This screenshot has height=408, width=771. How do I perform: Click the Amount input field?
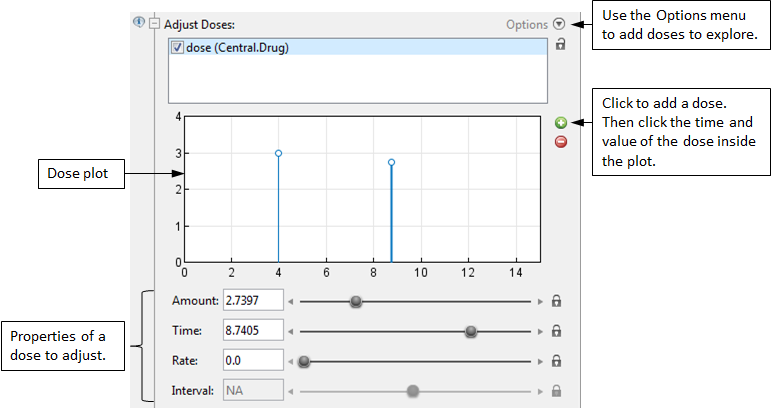click(254, 300)
